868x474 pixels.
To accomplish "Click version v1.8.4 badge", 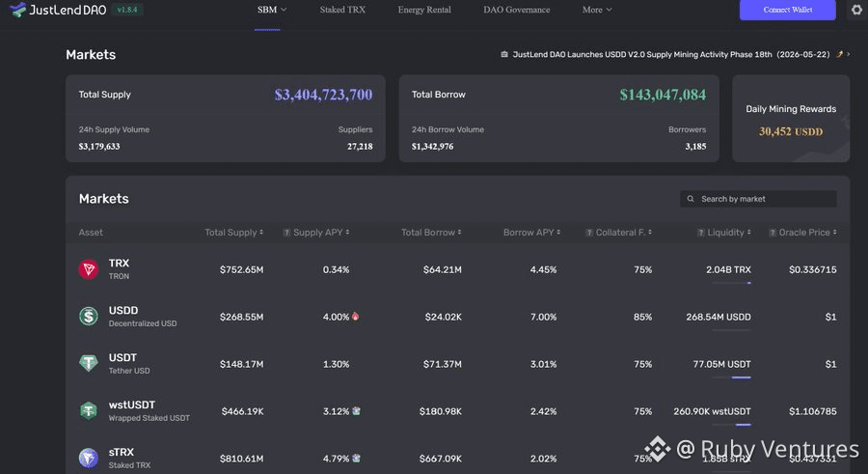I will tap(127, 10).
